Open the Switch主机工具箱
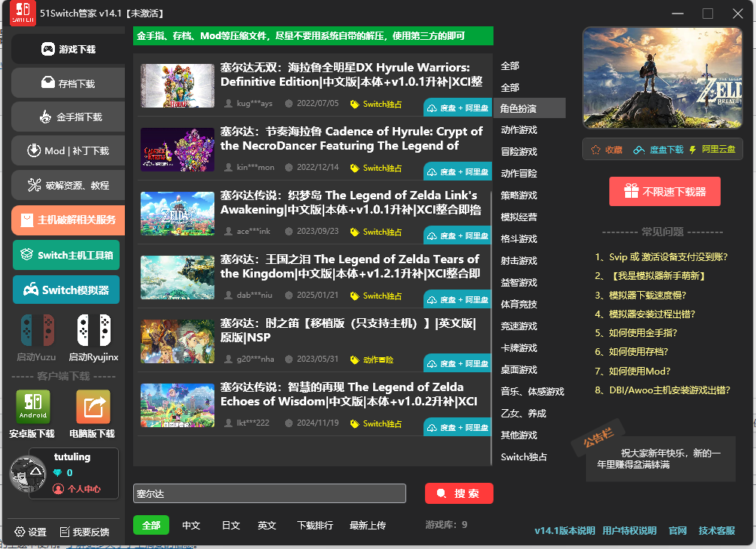Image resolution: width=756 pixels, height=549 pixels. 66,255
